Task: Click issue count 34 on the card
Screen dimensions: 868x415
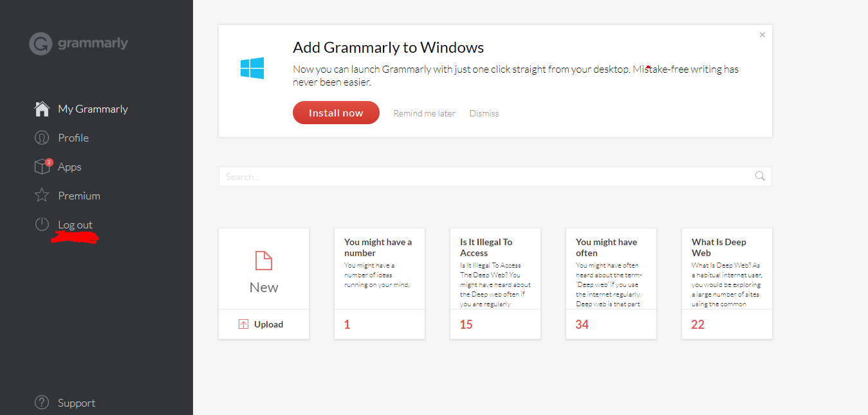Action: point(582,324)
